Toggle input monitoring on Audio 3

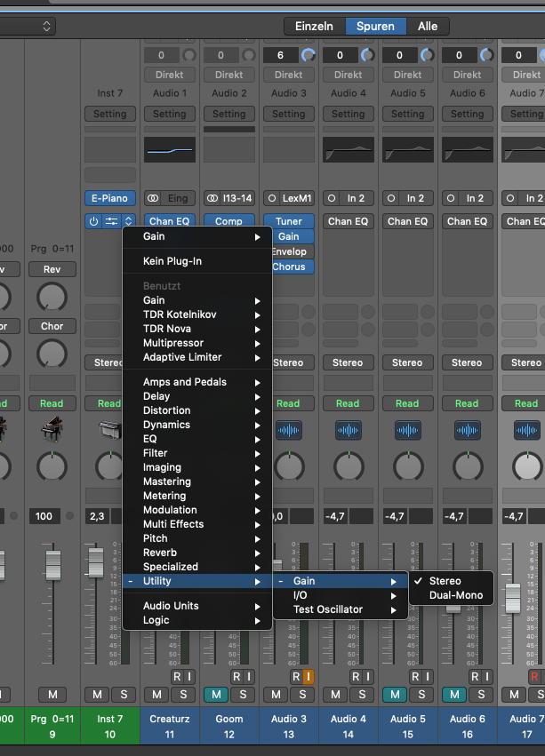[309, 676]
